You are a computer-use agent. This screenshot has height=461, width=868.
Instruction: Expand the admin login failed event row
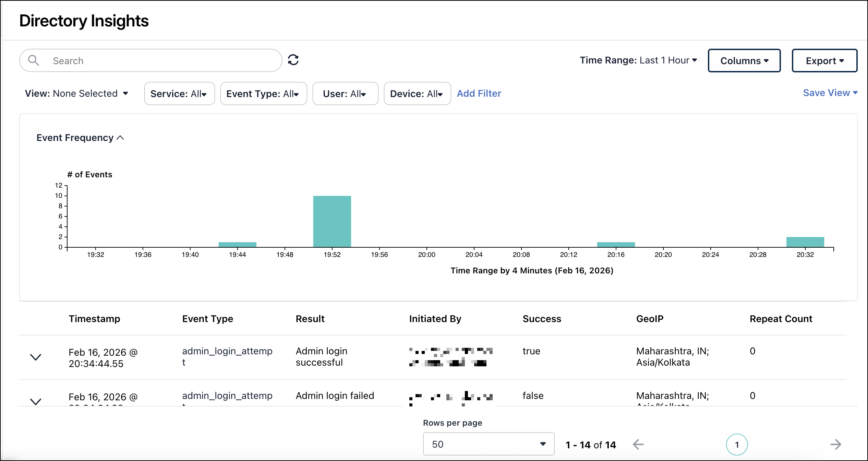tap(36, 401)
